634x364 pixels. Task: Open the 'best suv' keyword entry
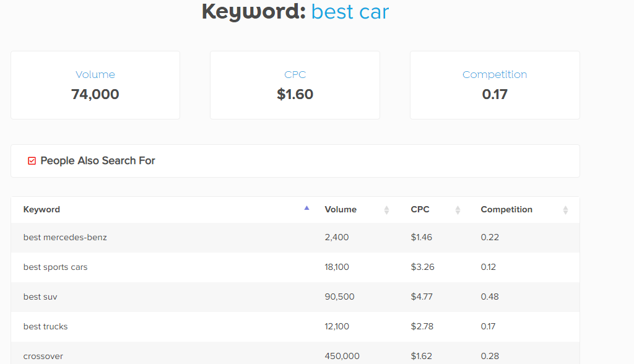[x=40, y=297]
